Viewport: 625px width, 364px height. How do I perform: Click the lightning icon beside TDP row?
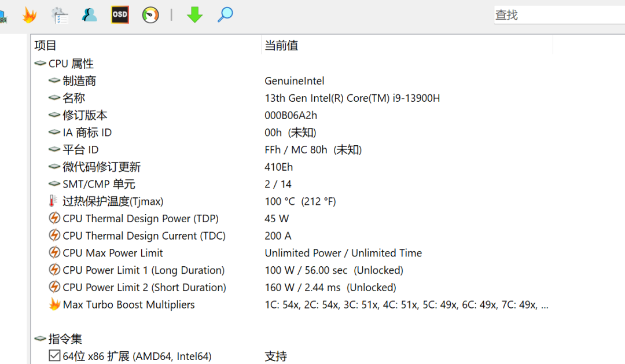click(x=54, y=218)
